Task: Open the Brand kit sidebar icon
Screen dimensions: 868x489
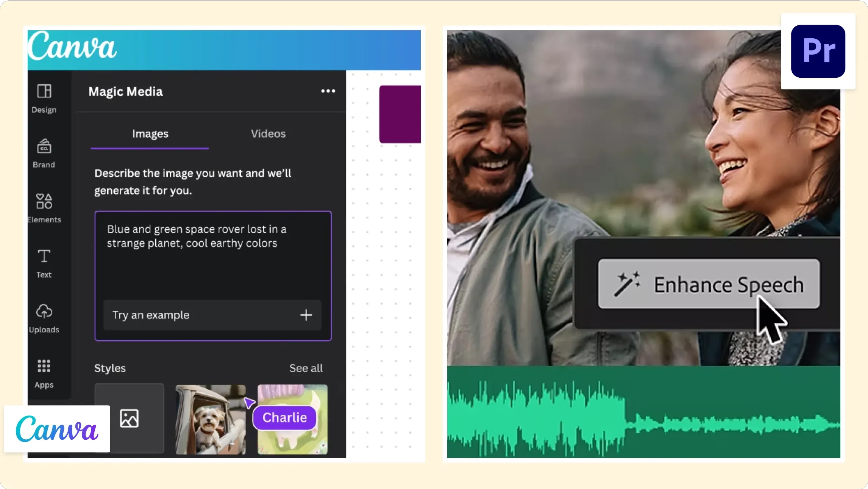Action: point(44,153)
